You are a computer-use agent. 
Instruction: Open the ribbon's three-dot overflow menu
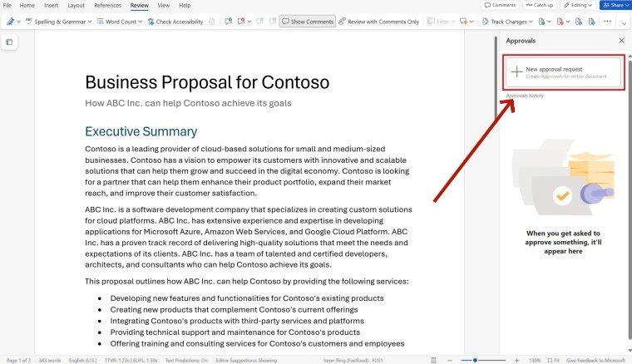click(x=606, y=22)
